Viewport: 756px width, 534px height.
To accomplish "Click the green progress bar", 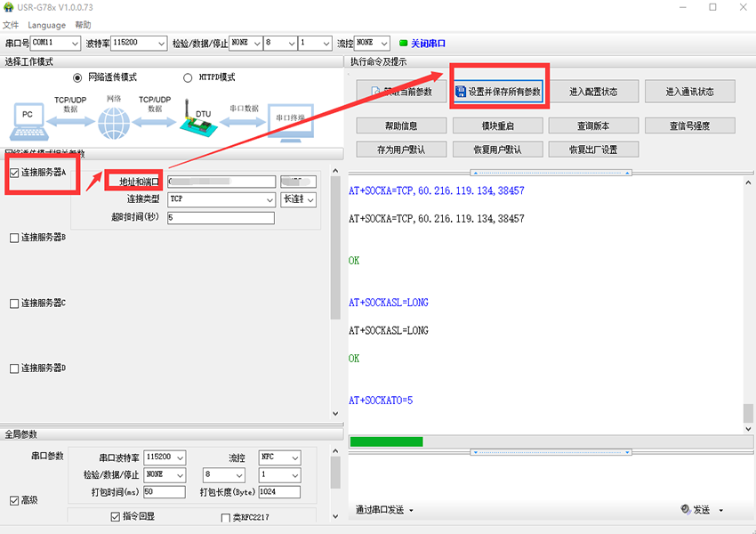I will click(x=386, y=441).
